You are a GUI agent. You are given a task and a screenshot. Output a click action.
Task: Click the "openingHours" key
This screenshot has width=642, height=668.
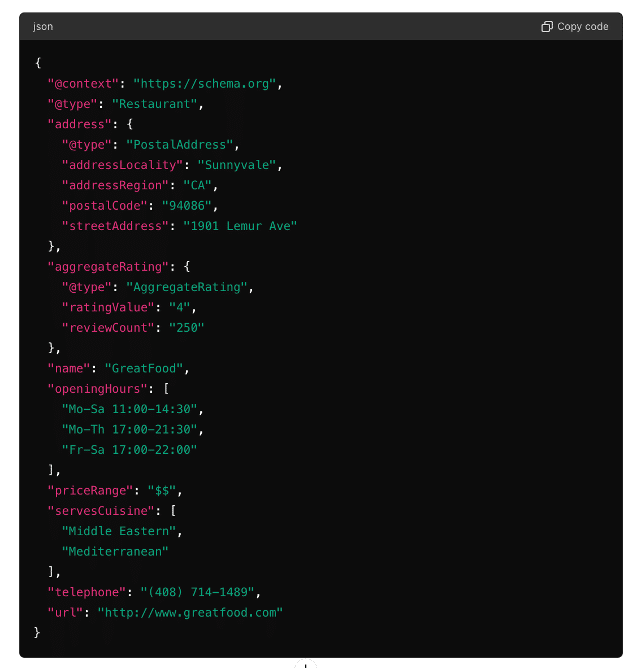coord(98,389)
